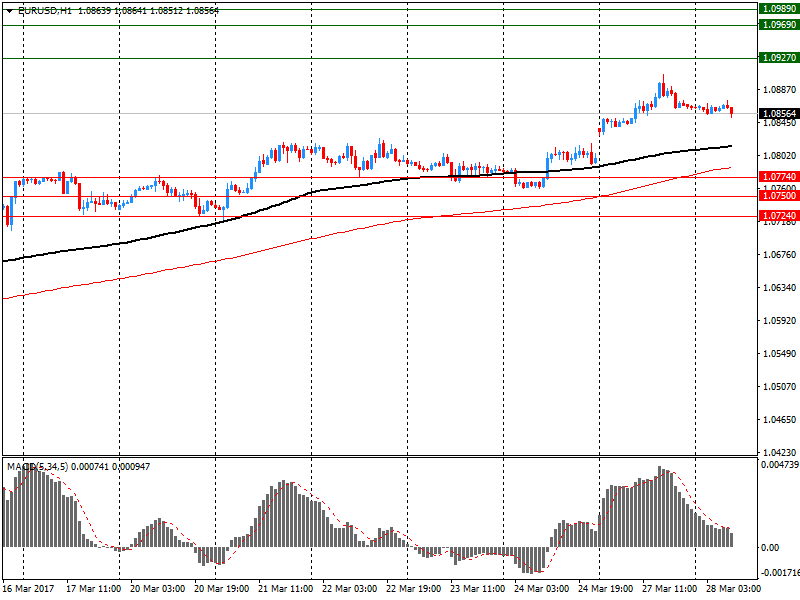Screen dimensions: 800x600
Task: Click the green 1.09890 price level label
Action: click(778, 8)
